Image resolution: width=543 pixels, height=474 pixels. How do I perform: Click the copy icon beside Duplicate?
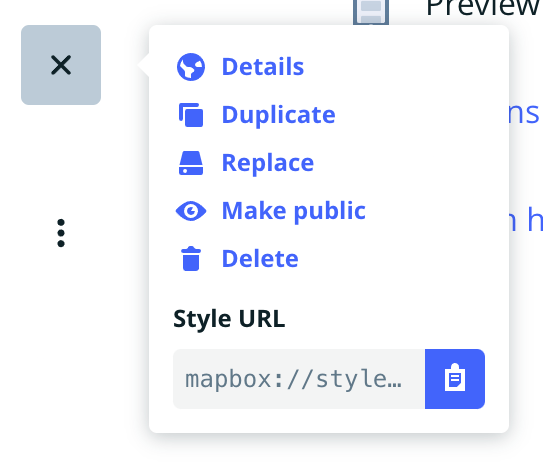coord(191,115)
